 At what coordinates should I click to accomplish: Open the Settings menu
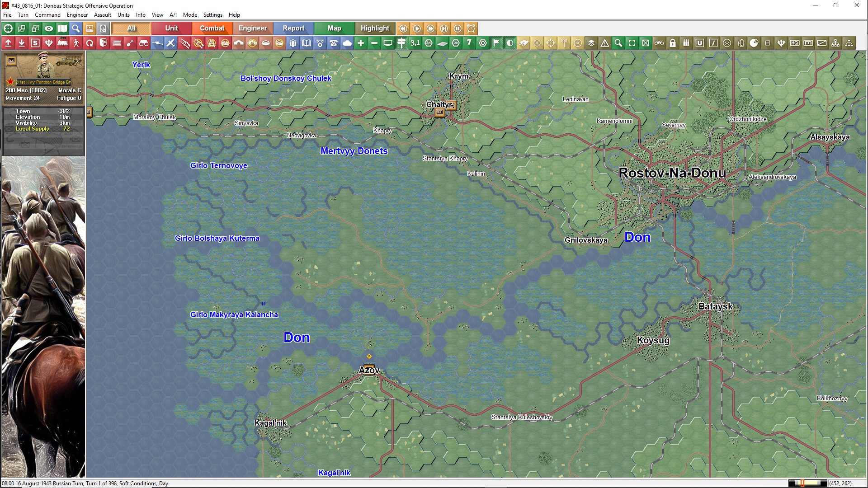[x=212, y=15]
